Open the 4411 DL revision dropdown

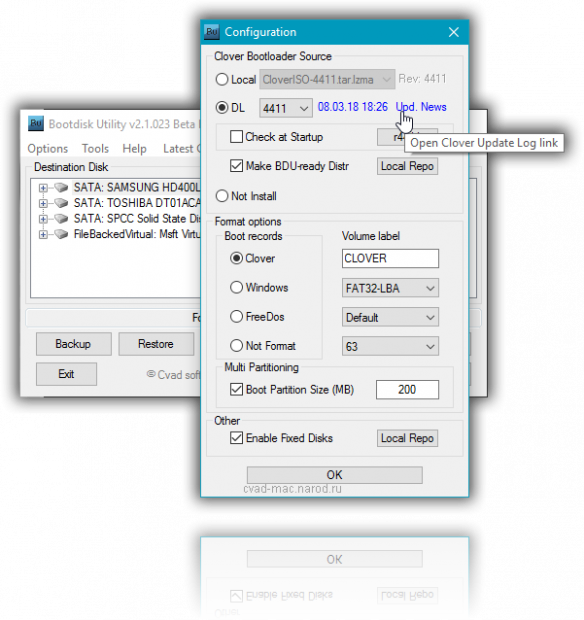(286, 108)
